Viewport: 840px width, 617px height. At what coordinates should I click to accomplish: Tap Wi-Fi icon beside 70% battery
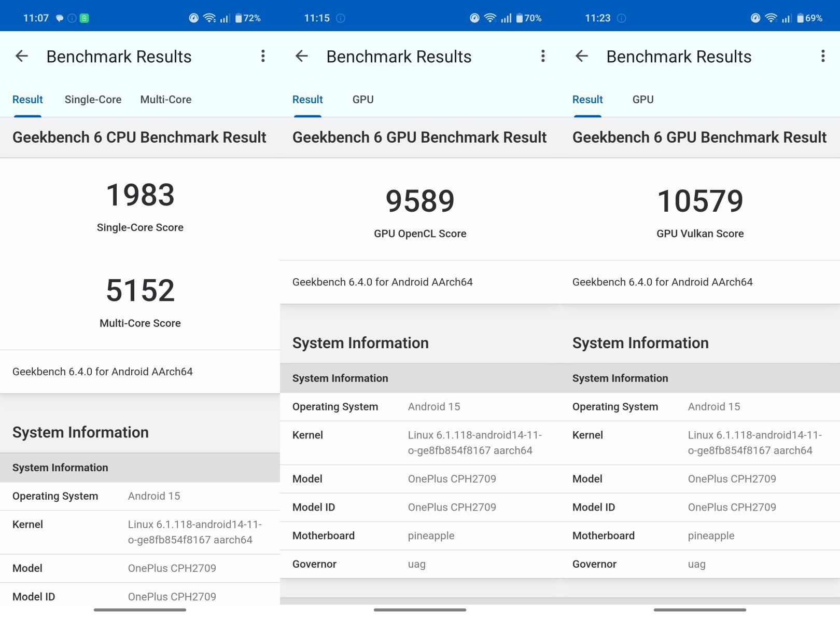click(490, 18)
